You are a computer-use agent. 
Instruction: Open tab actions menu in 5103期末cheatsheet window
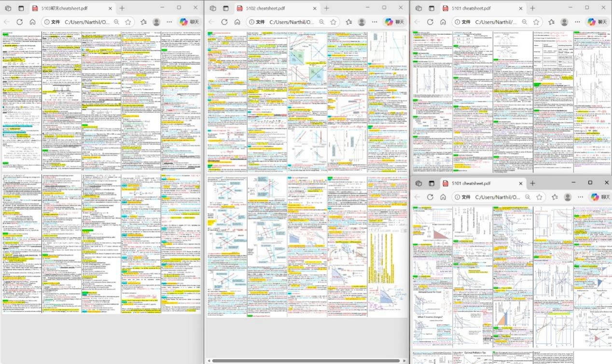tap(21, 8)
